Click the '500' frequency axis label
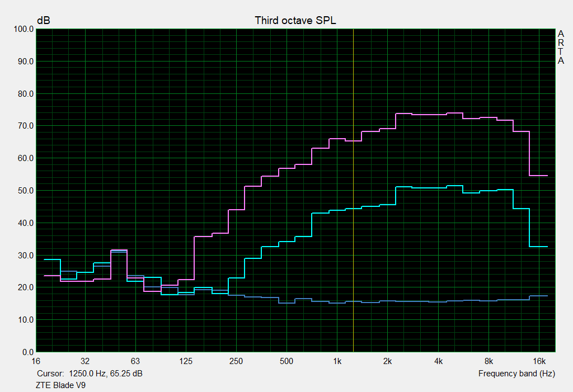 [286, 361]
